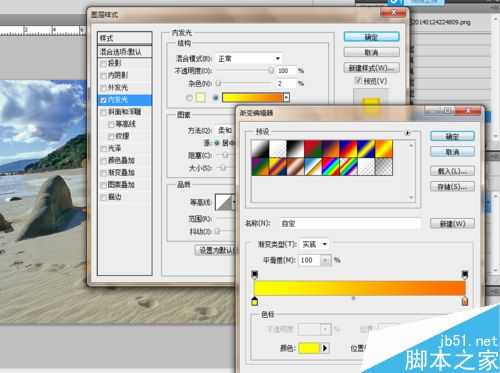Choose the Violet, Green, Orange gradient preset
Screen dimensions: 500x373
(x=260, y=166)
